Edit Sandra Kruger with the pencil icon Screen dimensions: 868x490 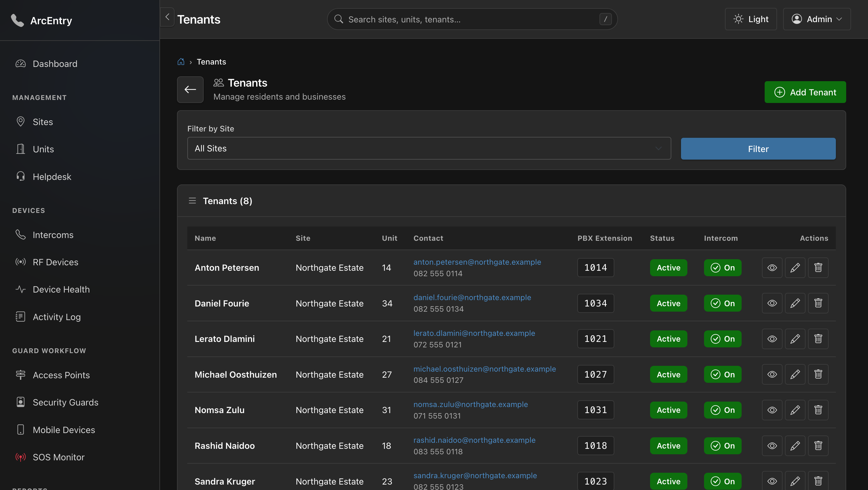click(795, 481)
